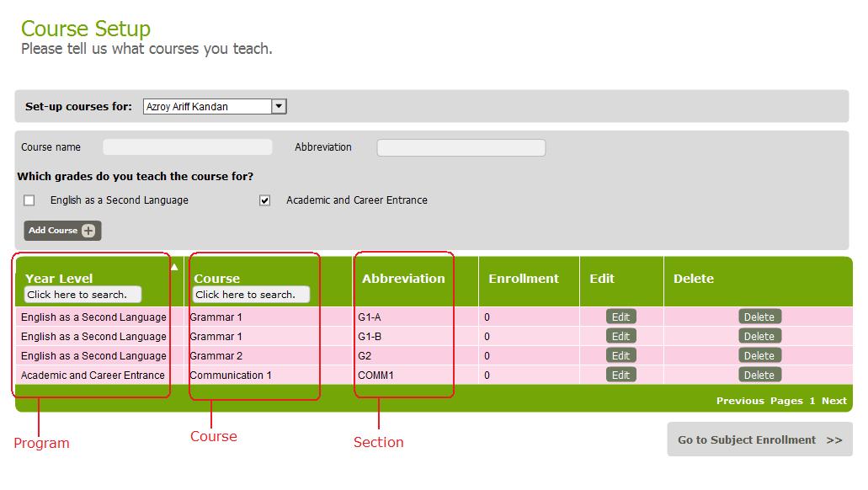Delete the G1-A Grammar 1 row

(759, 317)
